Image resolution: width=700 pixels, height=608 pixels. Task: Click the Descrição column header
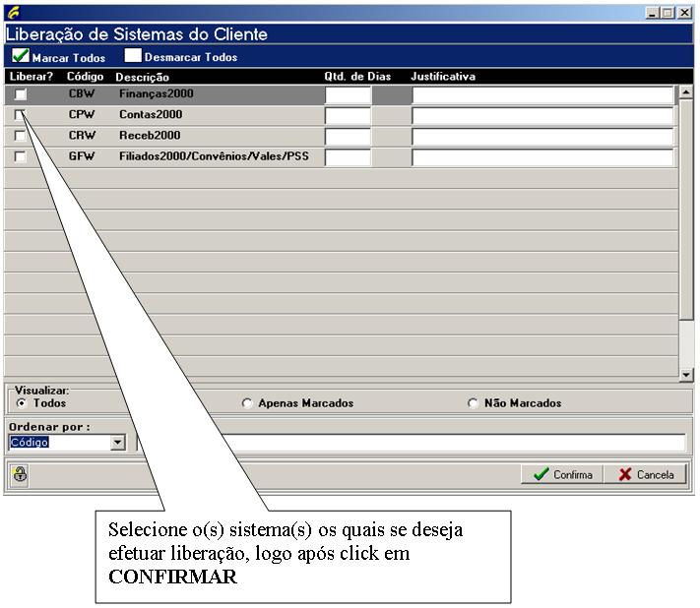click(142, 76)
